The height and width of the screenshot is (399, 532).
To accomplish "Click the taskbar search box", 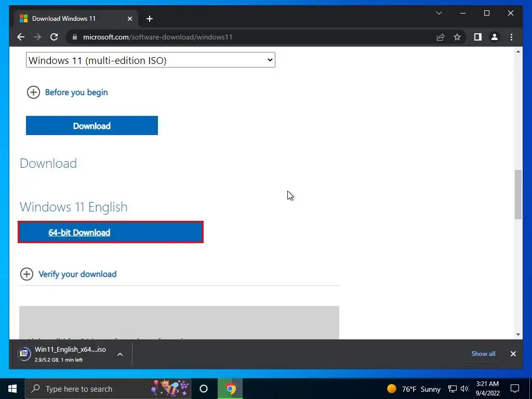I will [108, 389].
